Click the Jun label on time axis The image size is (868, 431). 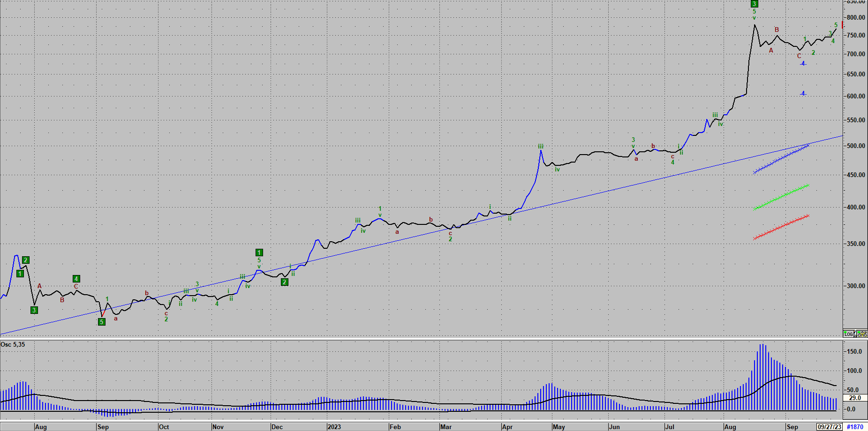pos(614,427)
